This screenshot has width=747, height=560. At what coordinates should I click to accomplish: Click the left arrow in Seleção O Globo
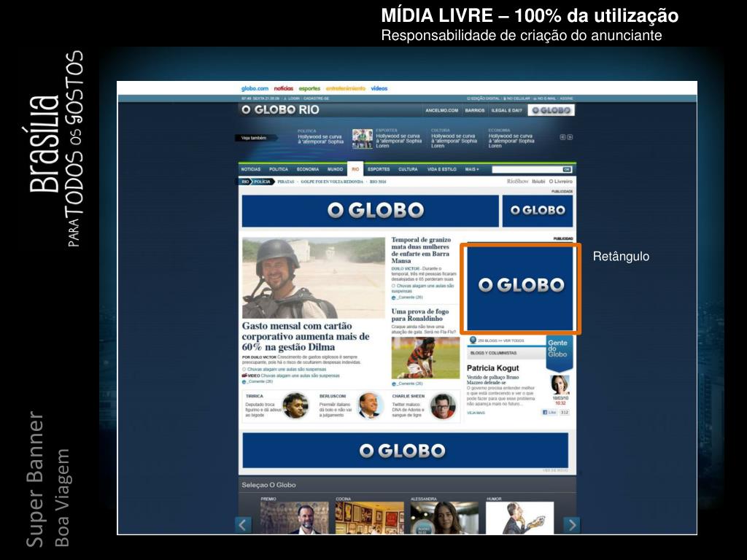click(x=243, y=525)
